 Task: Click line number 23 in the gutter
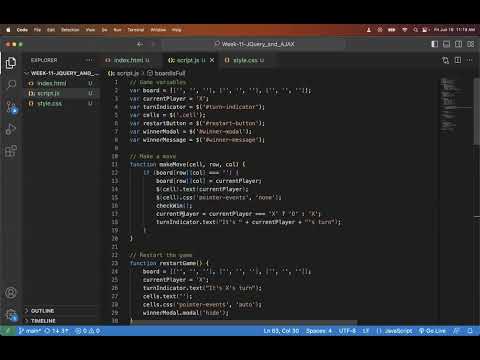(x=115, y=263)
